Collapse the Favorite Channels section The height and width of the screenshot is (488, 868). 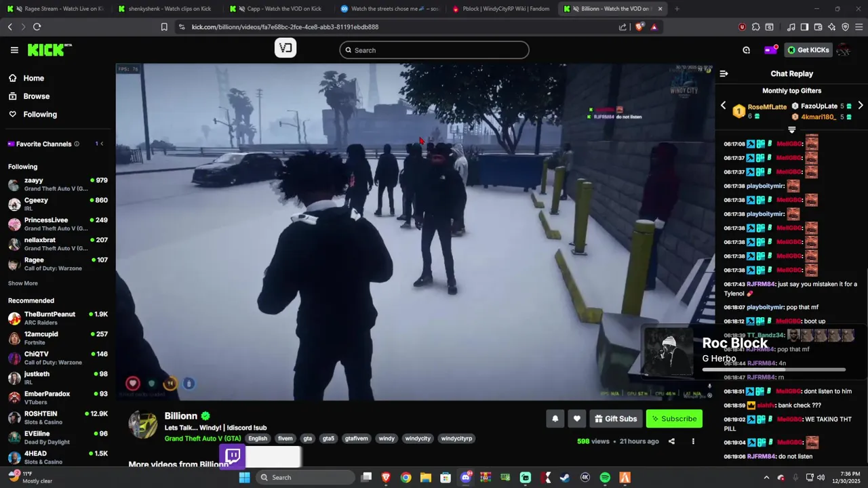pyautogui.click(x=102, y=144)
